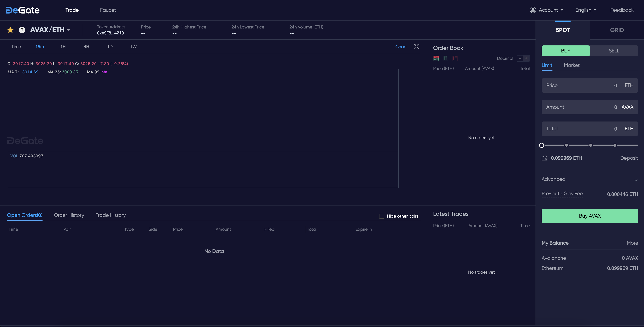
Task: Click the DeGate logo
Action: [23, 10]
